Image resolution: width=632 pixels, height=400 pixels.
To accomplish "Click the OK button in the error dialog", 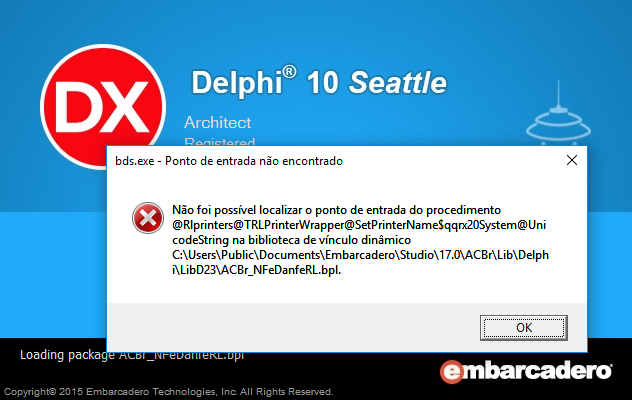I will click(524, 327).
